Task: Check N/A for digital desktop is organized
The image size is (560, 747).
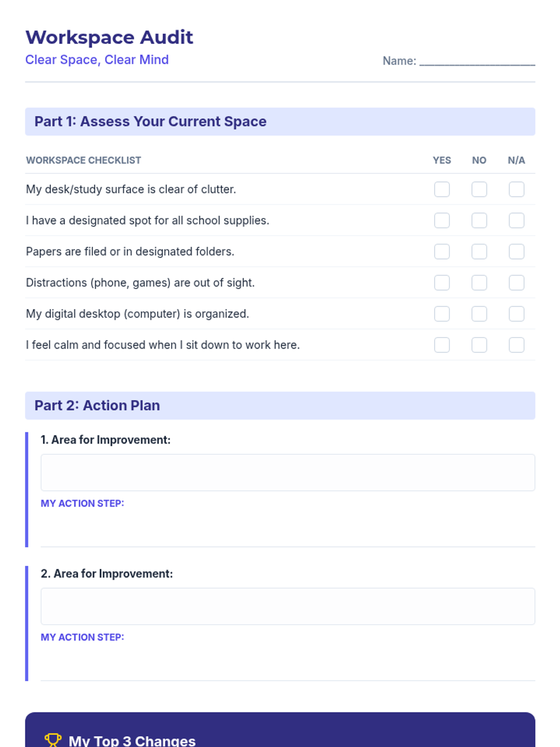Action: [x=517, y=314]
